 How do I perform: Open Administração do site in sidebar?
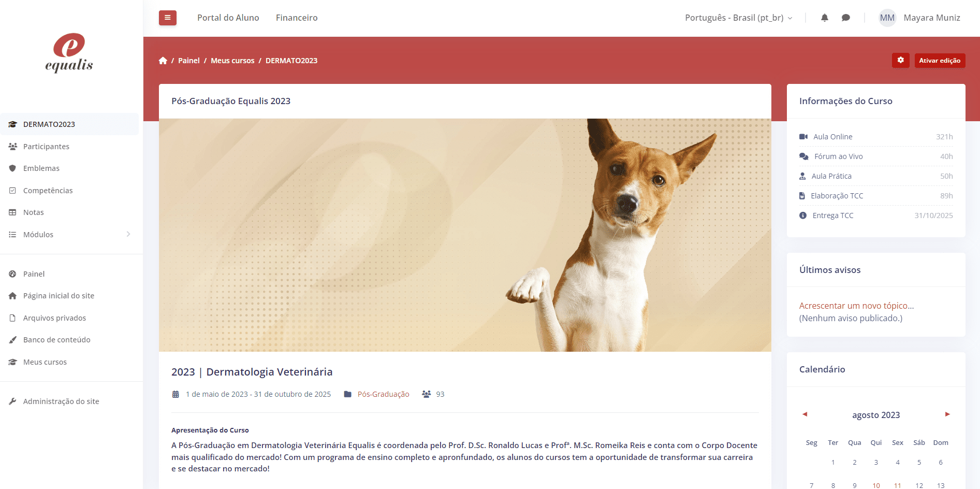61,401
